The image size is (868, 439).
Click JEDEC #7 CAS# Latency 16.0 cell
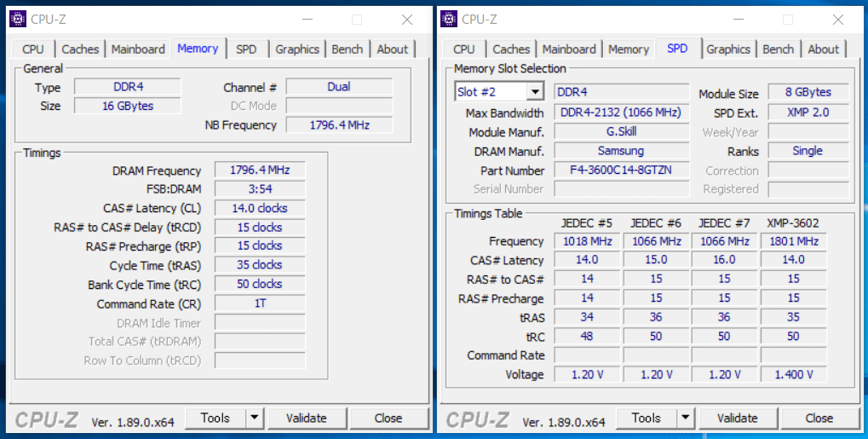click(x=724, y=260)
